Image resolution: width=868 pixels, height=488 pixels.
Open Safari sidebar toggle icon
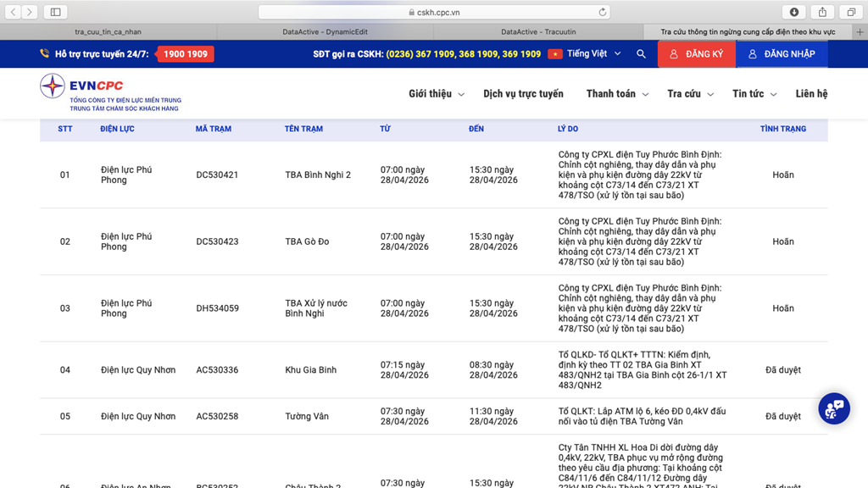(55, 12)
